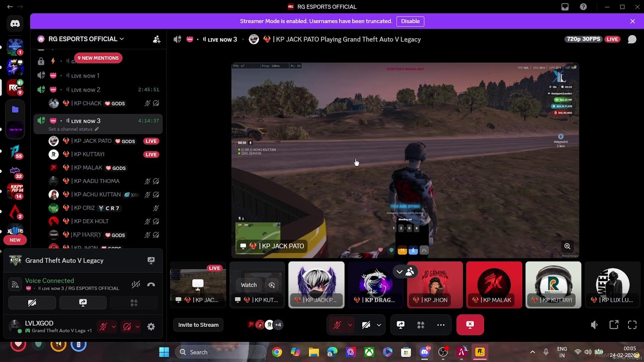Dismiss the Streamer Mode banner

tap(632, 21)
